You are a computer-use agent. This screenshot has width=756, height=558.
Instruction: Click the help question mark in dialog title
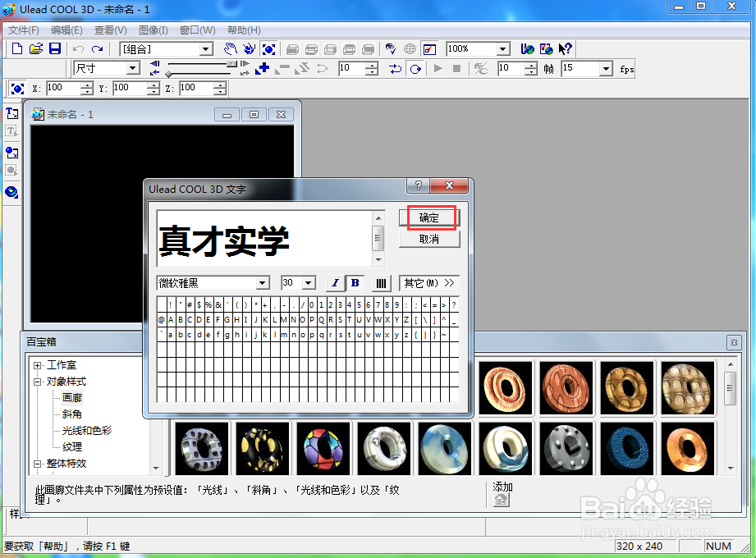coord(418,185)
